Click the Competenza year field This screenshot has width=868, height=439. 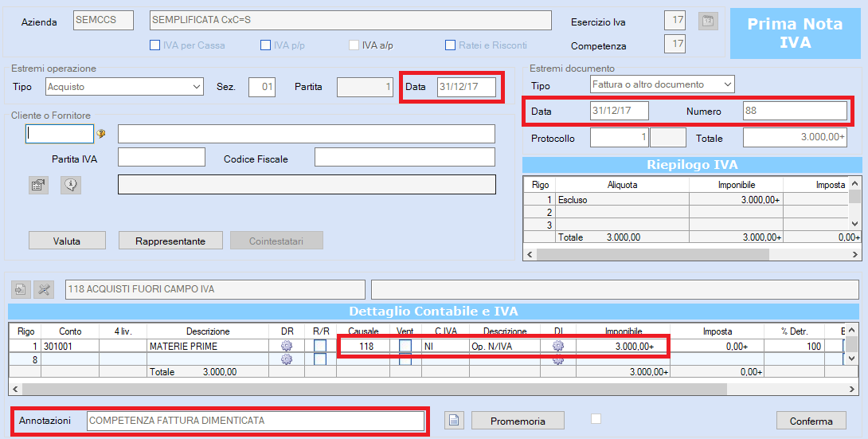(x=674, y=44)
